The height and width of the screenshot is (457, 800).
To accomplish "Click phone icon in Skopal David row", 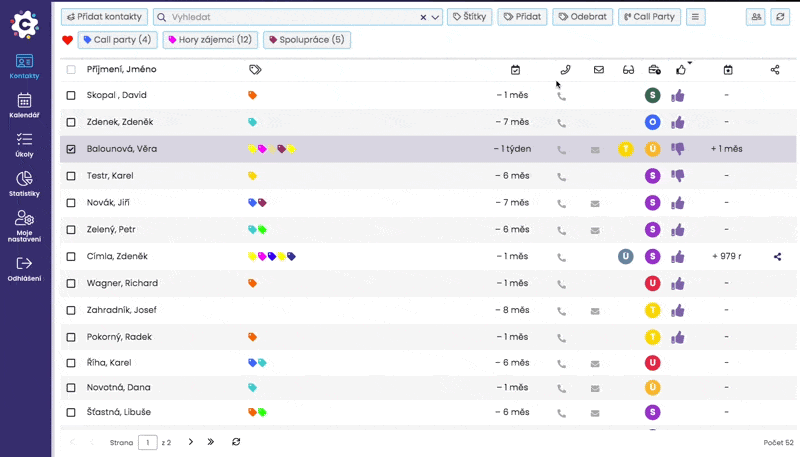I will pos(561,96).
